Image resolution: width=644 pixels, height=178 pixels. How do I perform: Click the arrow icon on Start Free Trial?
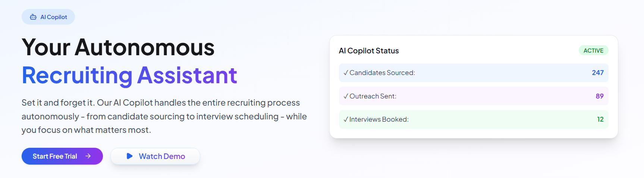click(88, 156)
